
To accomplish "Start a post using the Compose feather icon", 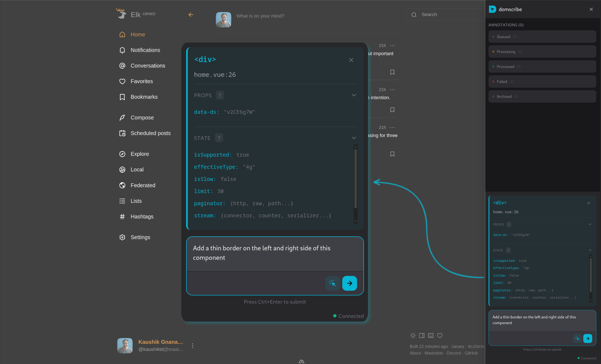I will [122, 117].
